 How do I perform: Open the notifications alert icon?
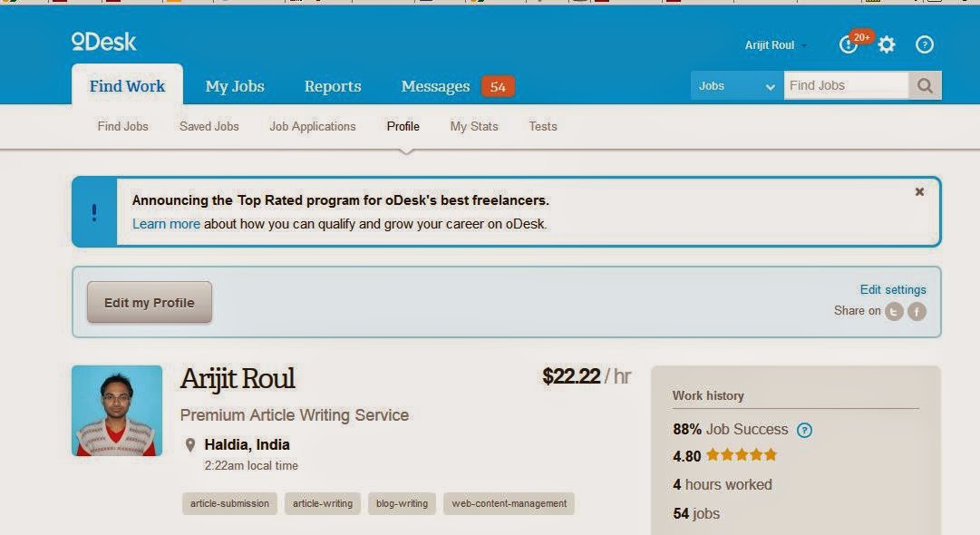click(x=849, y=44)
